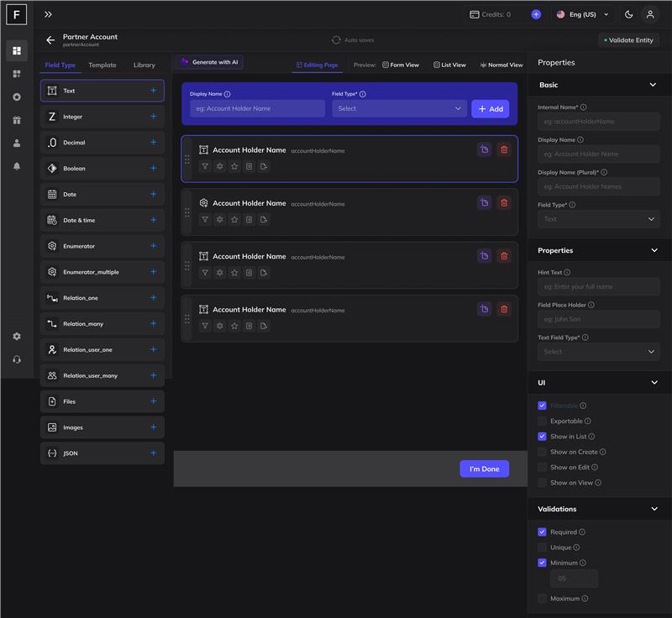Click the Hint Text input field
The image size is (672, 618).
tap(598, 286)
